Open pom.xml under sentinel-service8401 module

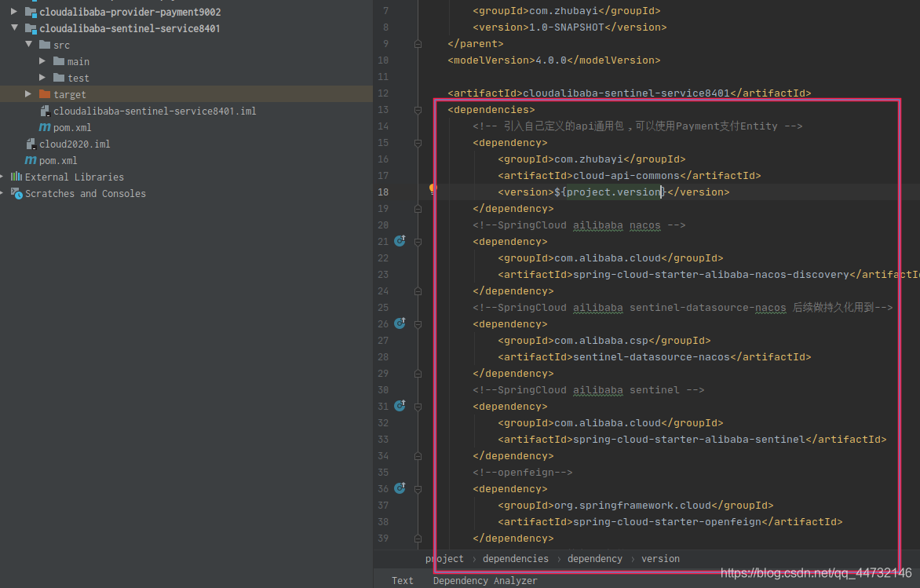[x=186, y=127]
